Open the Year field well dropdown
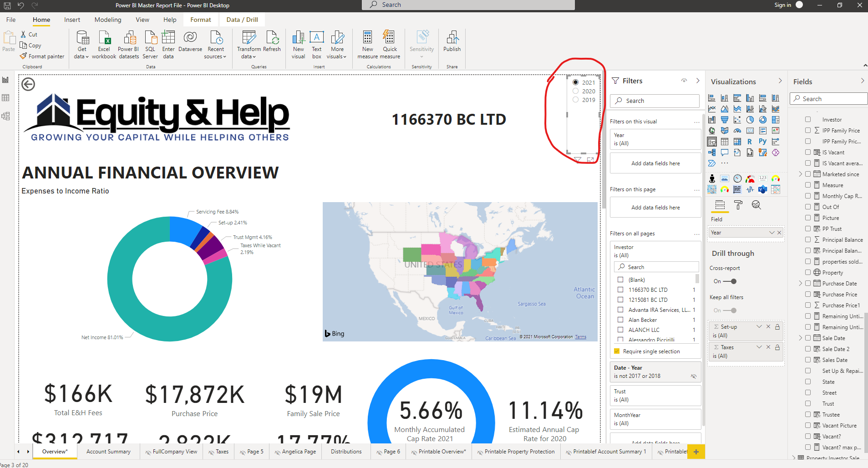The width and height of the screenshot is (868, 468). click(x=772, y=233)
